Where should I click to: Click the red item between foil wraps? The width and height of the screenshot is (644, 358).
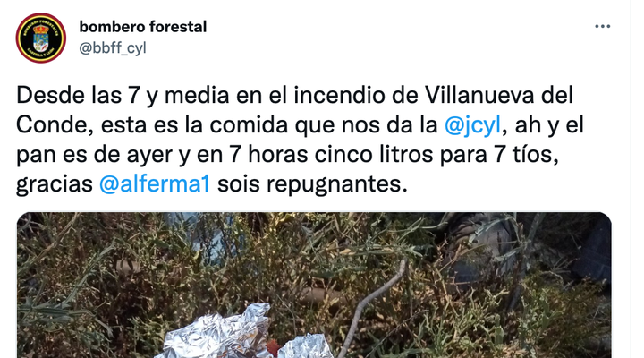point(272,347)
